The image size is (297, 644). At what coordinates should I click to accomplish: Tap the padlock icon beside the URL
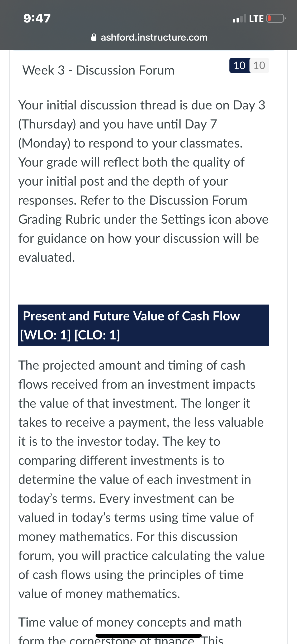pyautogui.click(x=94, y=37)
